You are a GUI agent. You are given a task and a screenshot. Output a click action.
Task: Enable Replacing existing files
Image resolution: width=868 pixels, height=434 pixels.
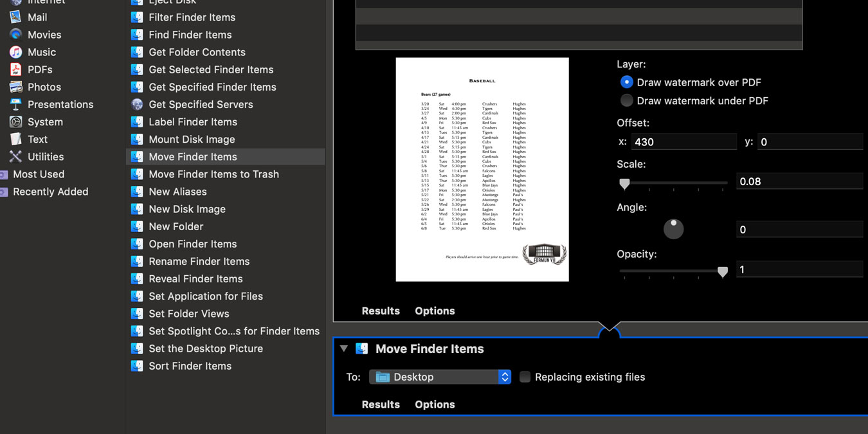pyautogui.click(x=525, y=377)
